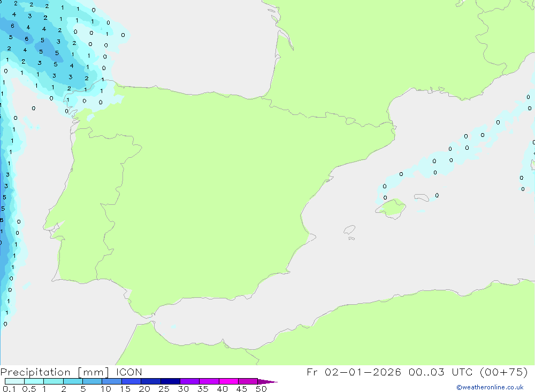Choose the 25–30 mm dark blue swatch
The height and width of the screenshot is (392, 535).
[170, 381]
